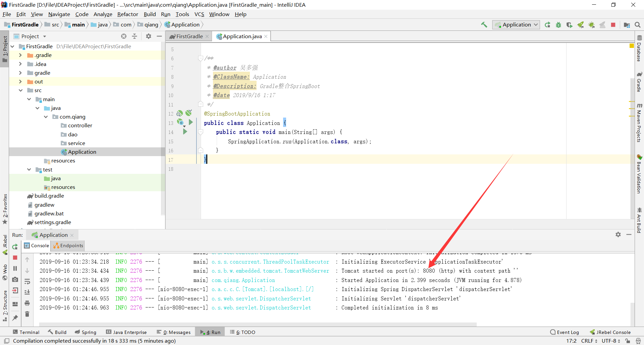Collapse the FirstGradle root node
Image resolution: width=644 pixels, height=345 pixels.
[x=12, y=46]
